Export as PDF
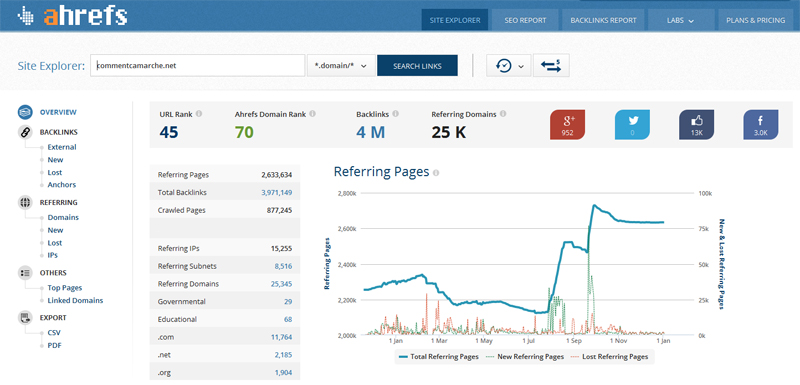The width and height of the screenshot is (800, 385). [54, 345]
